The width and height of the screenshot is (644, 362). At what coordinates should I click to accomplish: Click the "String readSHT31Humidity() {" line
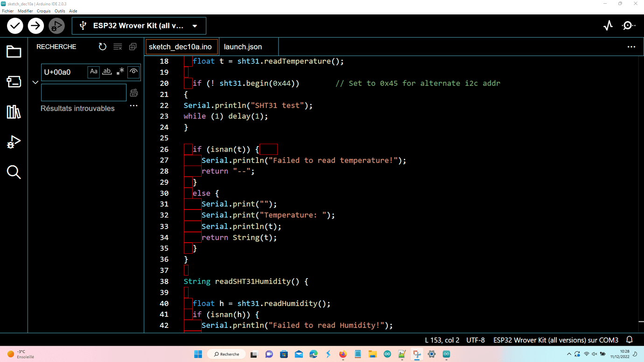[246, 281]
